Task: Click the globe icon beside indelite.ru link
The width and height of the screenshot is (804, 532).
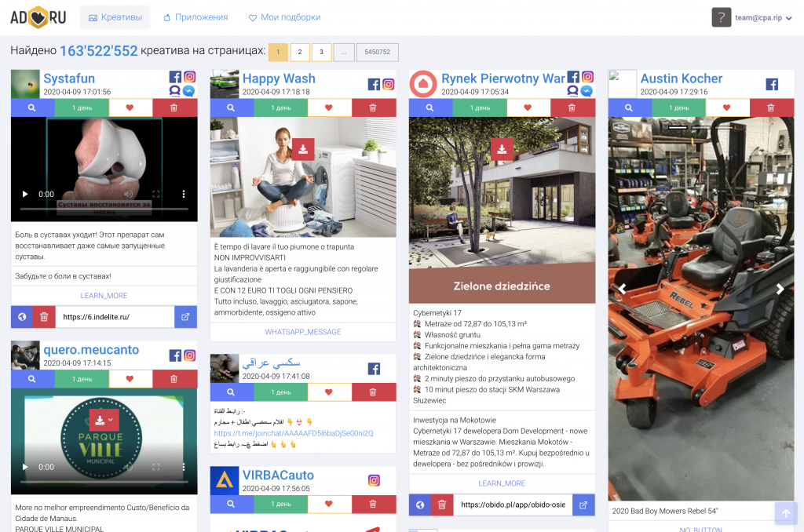Action: click(21, 317)
